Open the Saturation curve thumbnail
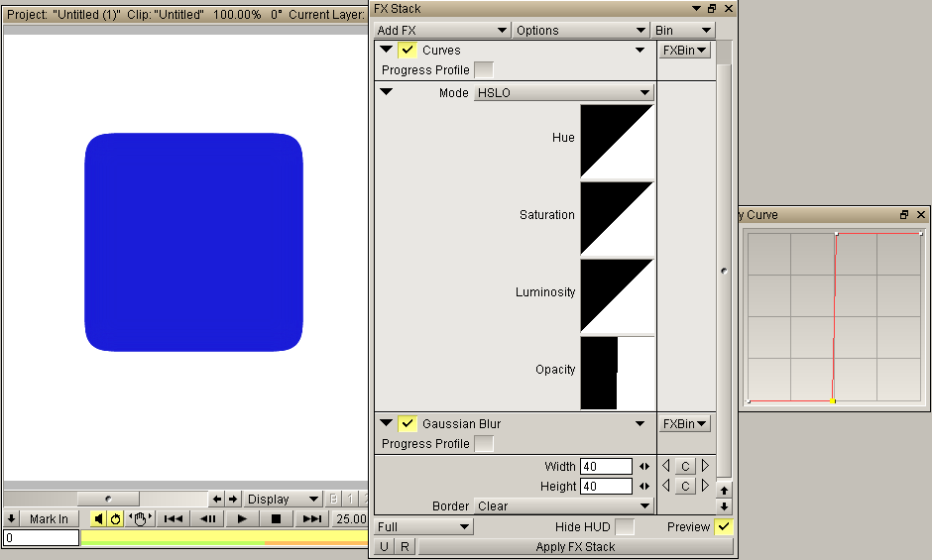Screen dimensions: 932x560 617,219
